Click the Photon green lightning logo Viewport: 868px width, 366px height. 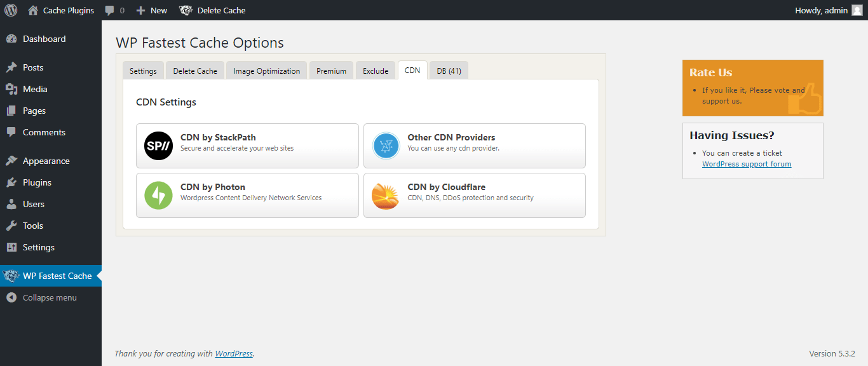tap(158, 195)
